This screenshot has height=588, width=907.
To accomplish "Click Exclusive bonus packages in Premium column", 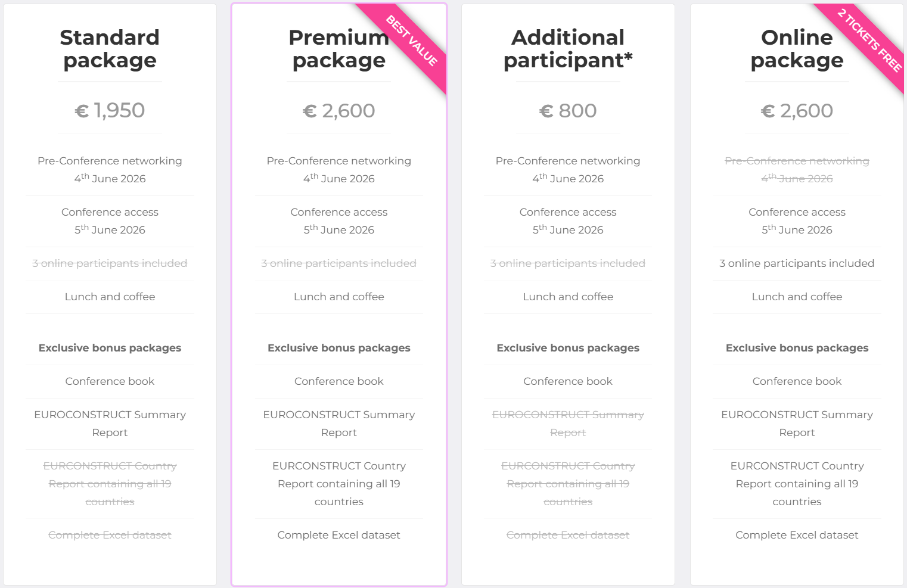I will (x=338, y=348).
